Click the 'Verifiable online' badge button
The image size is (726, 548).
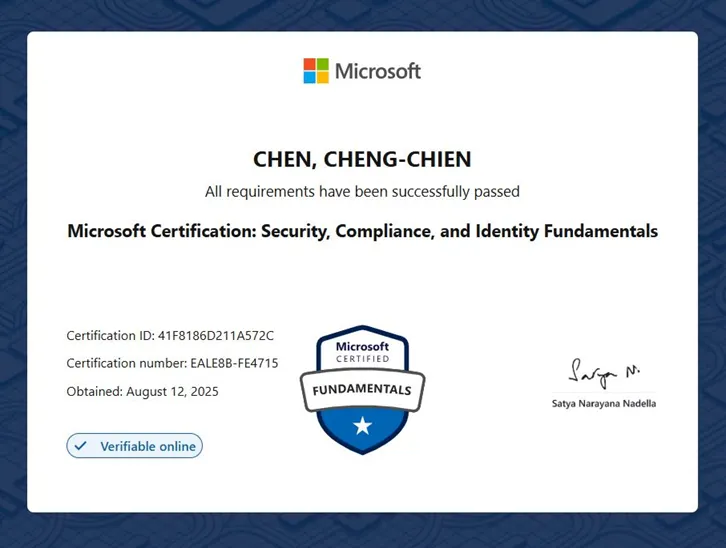134,446
